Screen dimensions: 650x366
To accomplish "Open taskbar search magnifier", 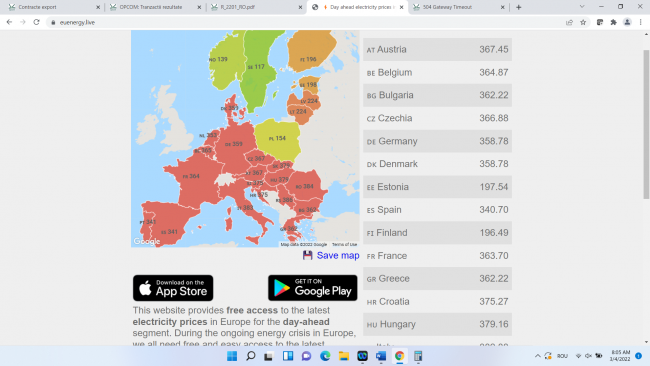I will pos(251,356).
